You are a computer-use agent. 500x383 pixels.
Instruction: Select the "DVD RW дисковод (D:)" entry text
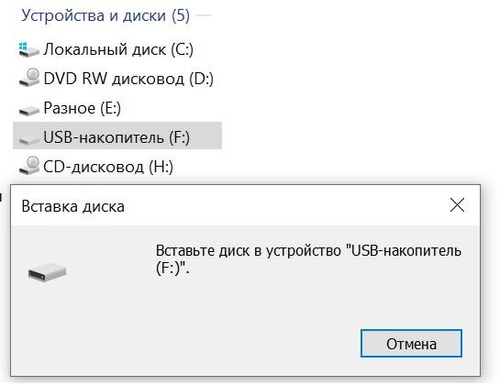[128, 79]
